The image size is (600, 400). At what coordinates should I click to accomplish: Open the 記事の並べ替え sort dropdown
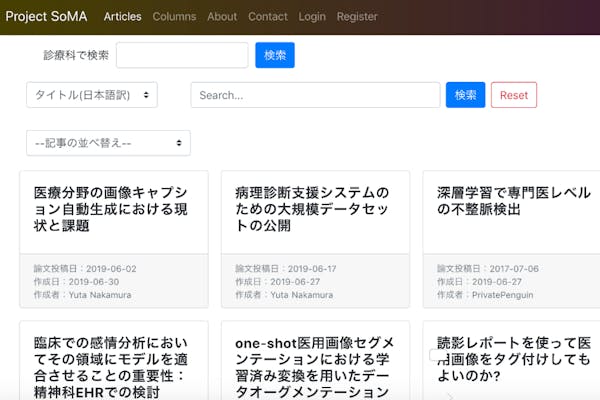click(x=109, y=143)
